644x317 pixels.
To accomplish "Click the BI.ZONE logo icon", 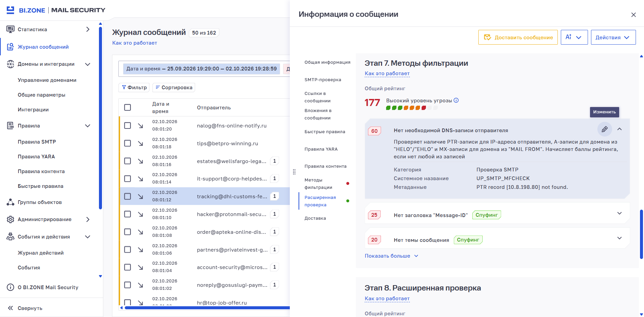I will point(10,10).
